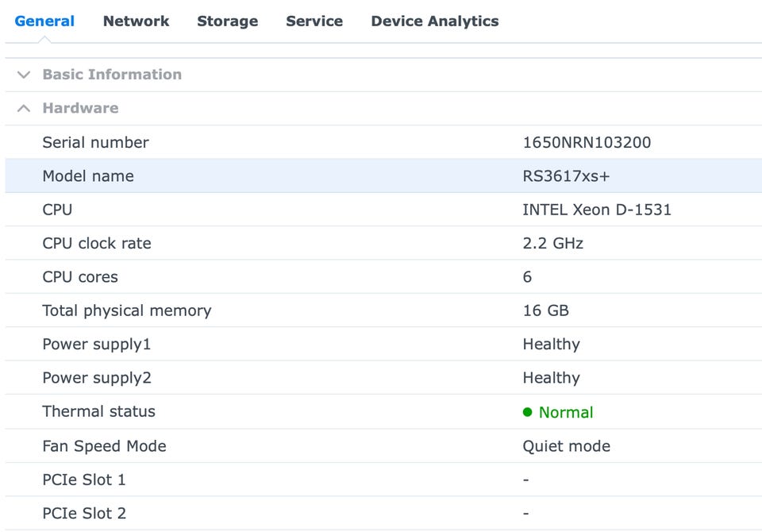
Task: Click the Quiet mode fan speed value
Action: click(x=566, y=446)
